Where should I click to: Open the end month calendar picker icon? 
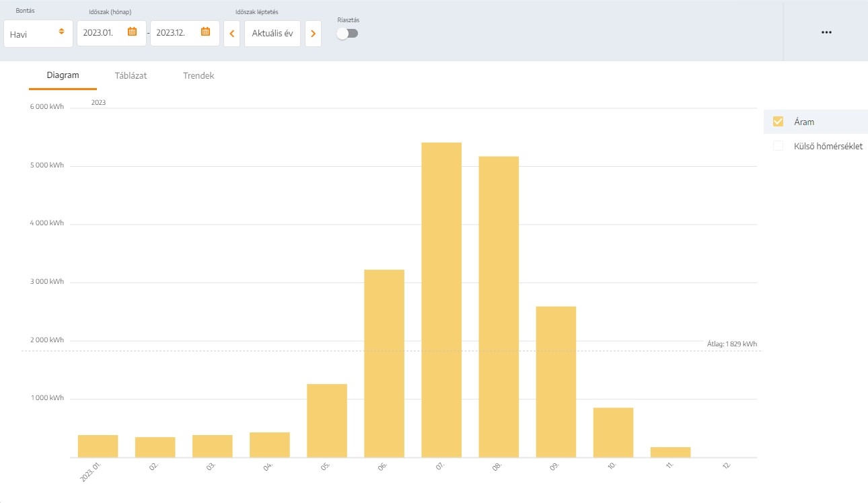[206, 32]
